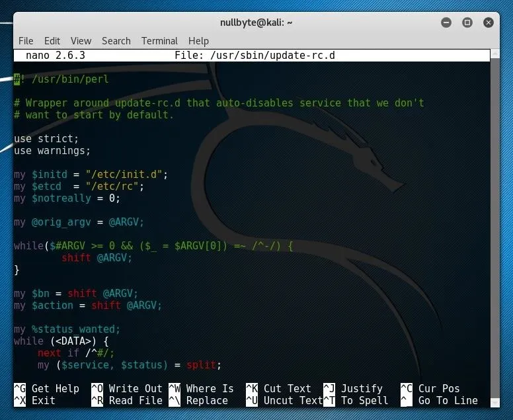Click the '$notreally = 0;' line

[x=67, y=198]
